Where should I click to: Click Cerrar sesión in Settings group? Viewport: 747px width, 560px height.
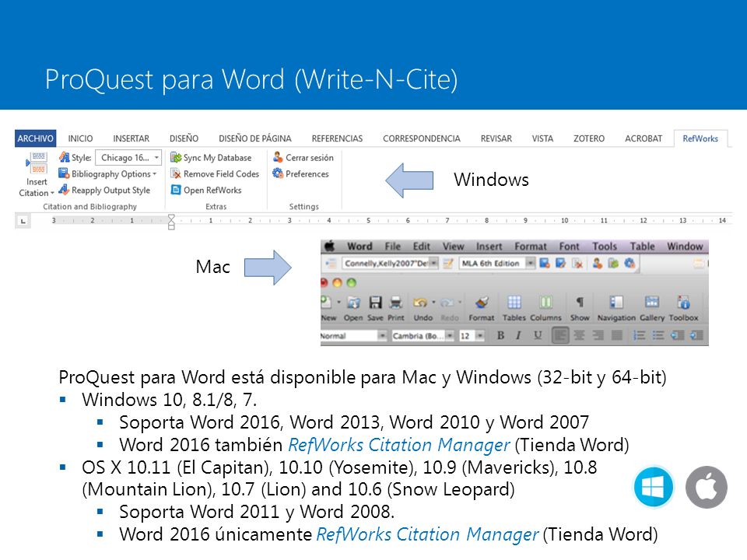(x=303, y=158)
